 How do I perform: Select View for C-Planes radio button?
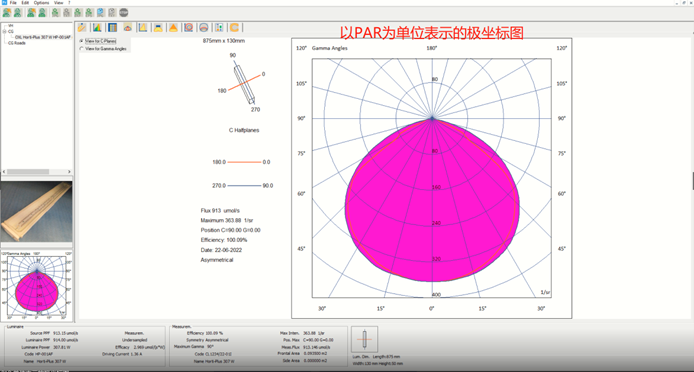81,41
